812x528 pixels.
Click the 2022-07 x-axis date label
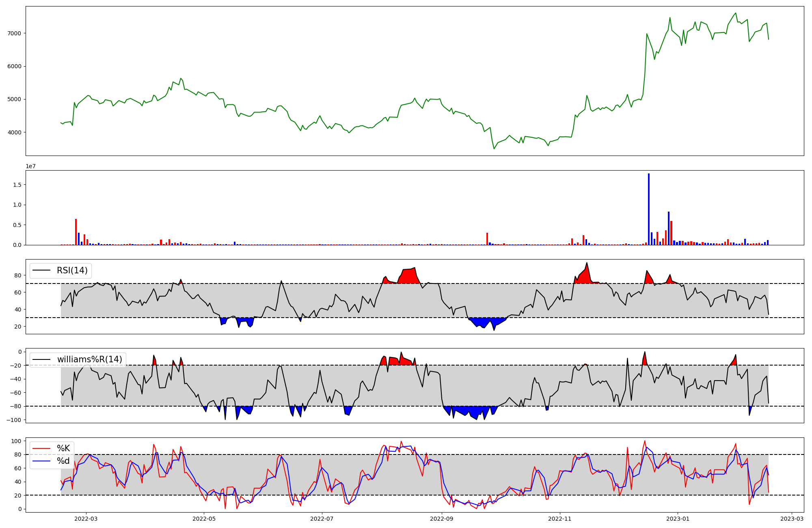(x=322, y=519)
